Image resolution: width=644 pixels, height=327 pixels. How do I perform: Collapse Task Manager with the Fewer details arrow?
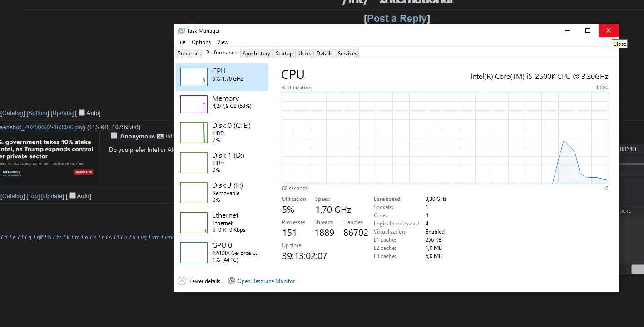pyautogui.click(x=182, y=281)
